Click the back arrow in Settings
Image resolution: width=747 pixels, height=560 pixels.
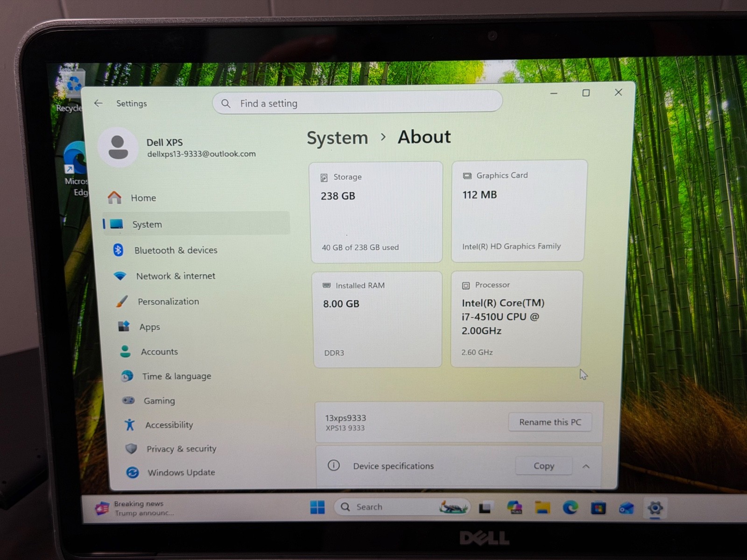98,103
